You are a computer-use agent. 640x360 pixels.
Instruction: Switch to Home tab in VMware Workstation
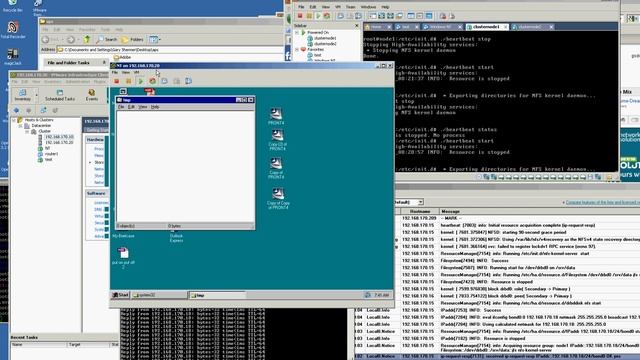tap(376, 27)
